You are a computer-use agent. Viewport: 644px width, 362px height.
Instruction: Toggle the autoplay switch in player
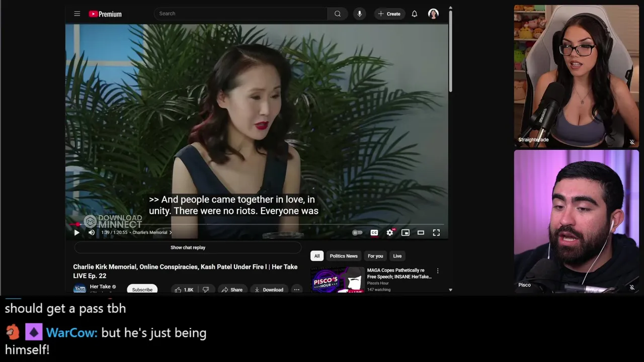357,232
